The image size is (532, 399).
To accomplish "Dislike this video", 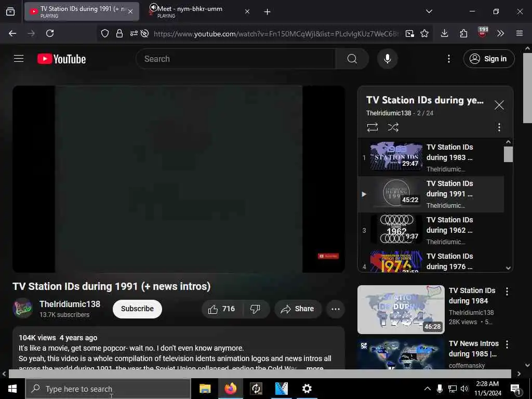I will click(256, 309).
